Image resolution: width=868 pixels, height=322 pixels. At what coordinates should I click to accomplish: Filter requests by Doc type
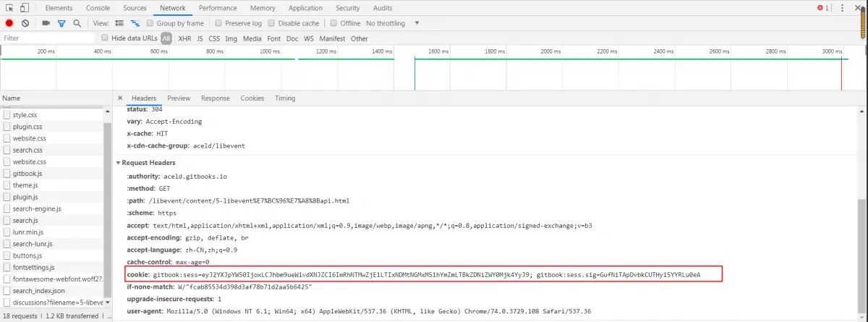click(x=292, y=38)
